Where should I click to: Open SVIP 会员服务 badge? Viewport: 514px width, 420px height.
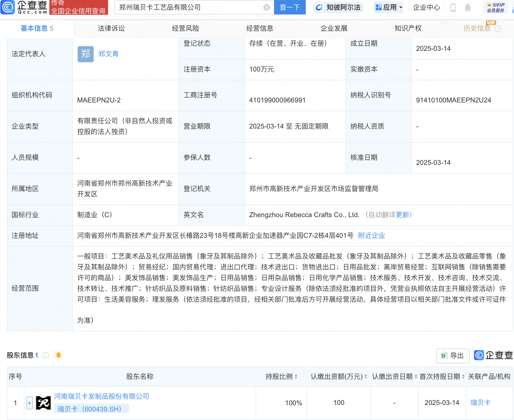coord(496,7)
